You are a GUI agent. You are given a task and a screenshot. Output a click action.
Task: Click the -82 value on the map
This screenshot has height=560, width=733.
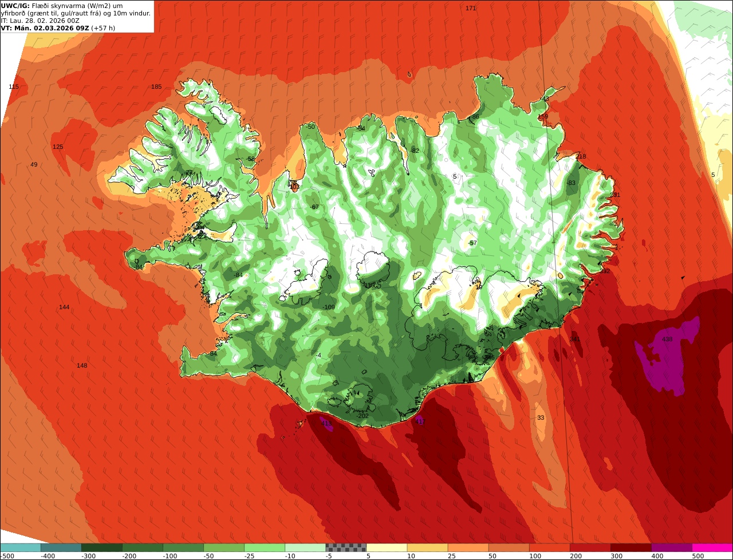415,151
